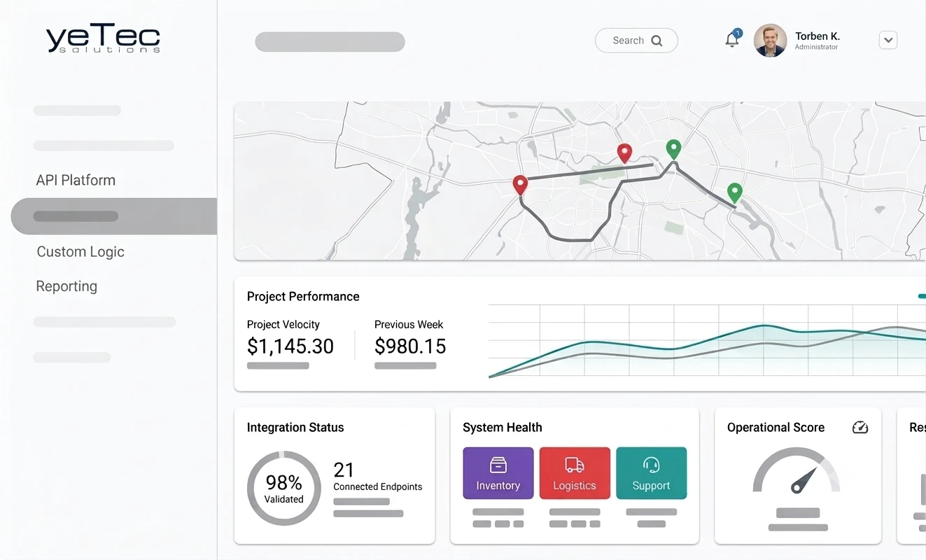
Task: Select the upper red map pin
Action: click(624, 154)
